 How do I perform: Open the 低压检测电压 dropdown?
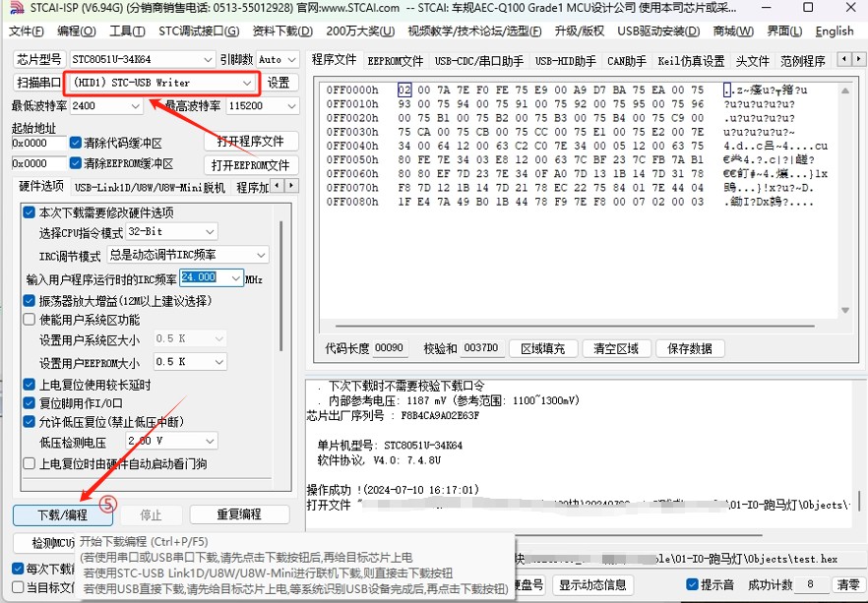click(210, 441)
